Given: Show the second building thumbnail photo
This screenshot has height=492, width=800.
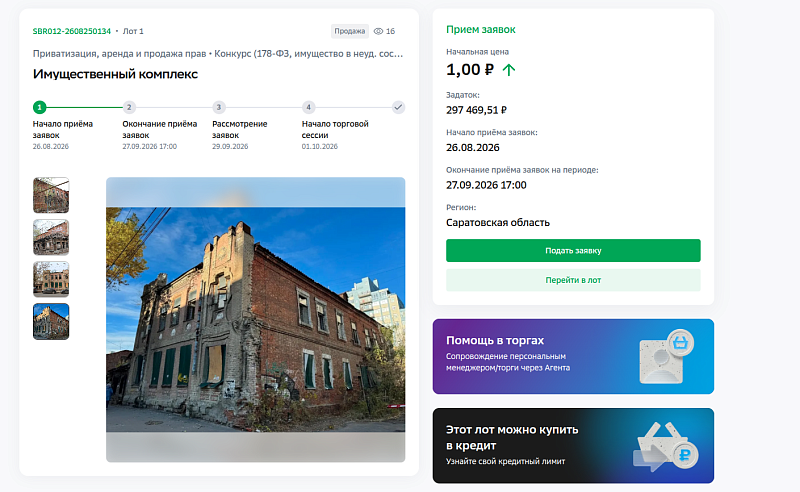Looking at the screenshot, I should (51, 237).
